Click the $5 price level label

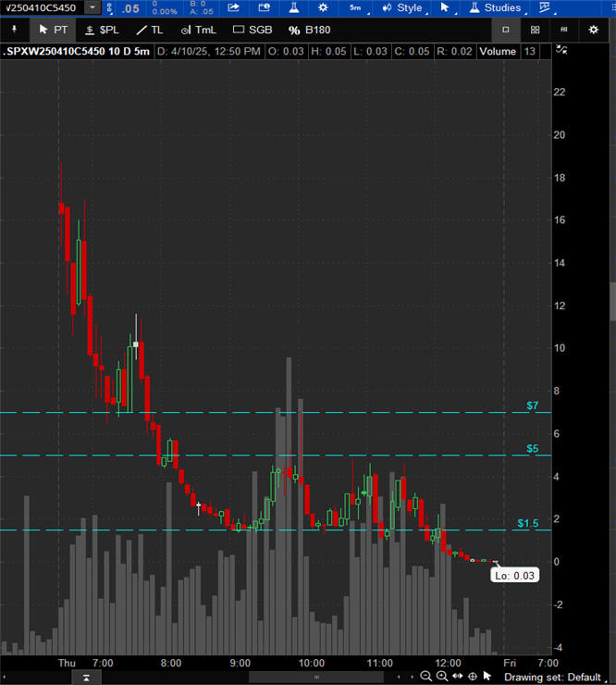point(532,449)
